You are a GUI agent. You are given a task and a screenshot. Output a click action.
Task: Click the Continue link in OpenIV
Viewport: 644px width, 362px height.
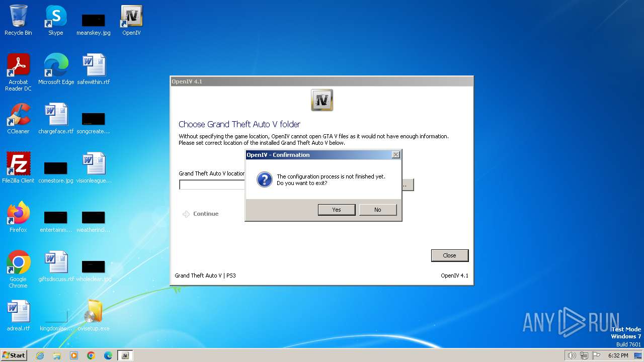pos(201,214)
